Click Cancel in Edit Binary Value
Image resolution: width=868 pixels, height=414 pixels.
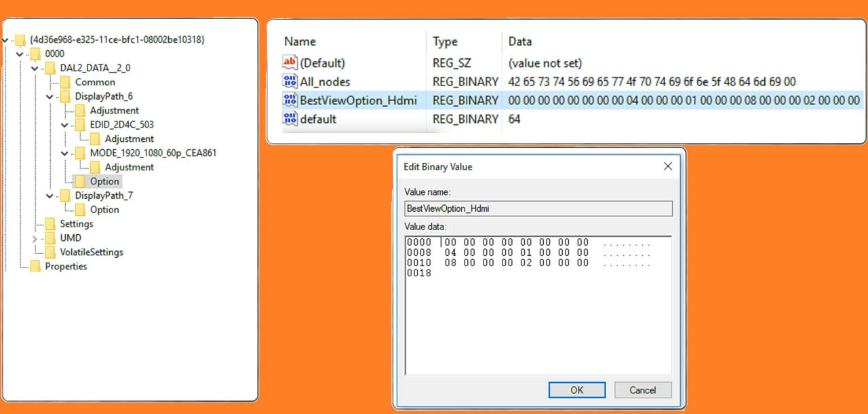click(x=643, y=390)
